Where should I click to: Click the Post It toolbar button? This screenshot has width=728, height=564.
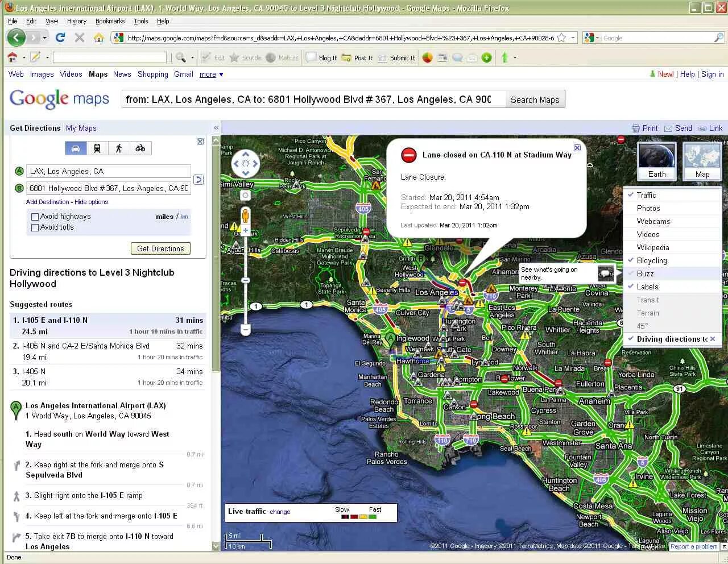[x=357, y=57]
